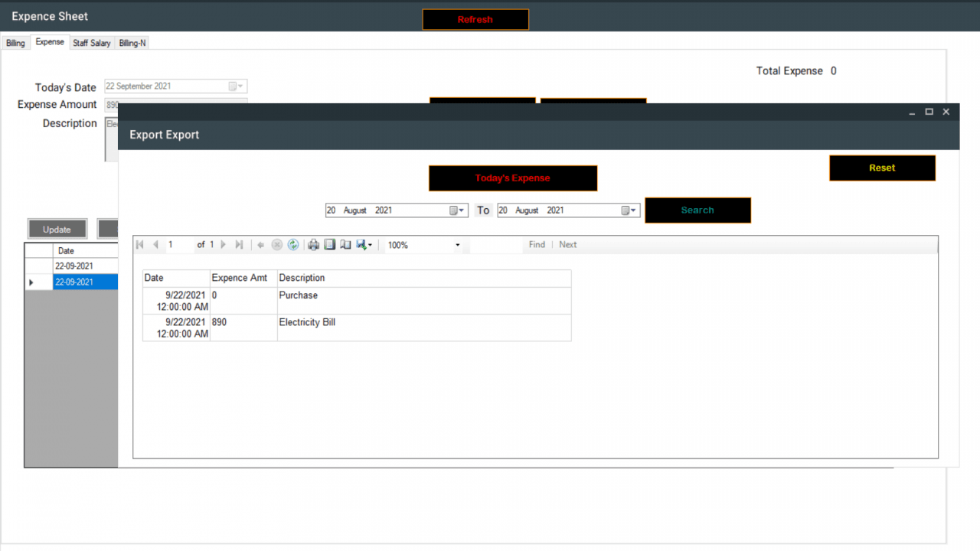This screenshot has width=980, height=551.
Task: Click the 'Expence Amt' column header
Action: 243,279
